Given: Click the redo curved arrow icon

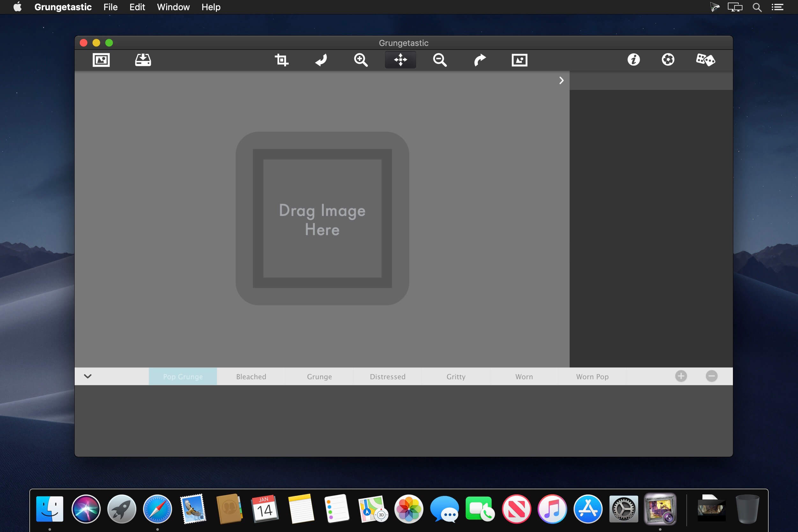Looking at the screenshot, I should pyautogui.click(x=480, y=60).
